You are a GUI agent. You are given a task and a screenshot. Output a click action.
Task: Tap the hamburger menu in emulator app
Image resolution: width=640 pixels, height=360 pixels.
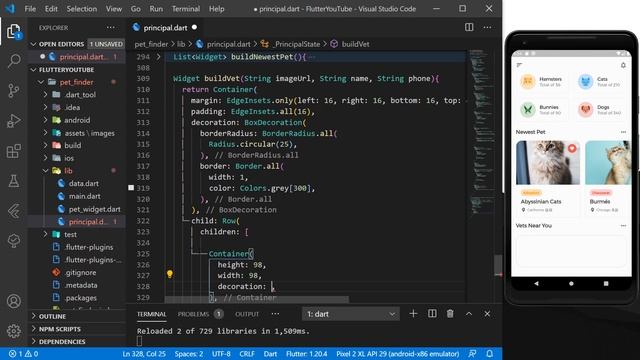point(520,65)
